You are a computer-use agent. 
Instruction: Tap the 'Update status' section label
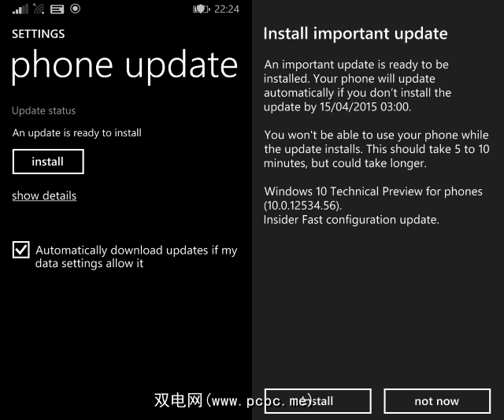pos(44,110)
